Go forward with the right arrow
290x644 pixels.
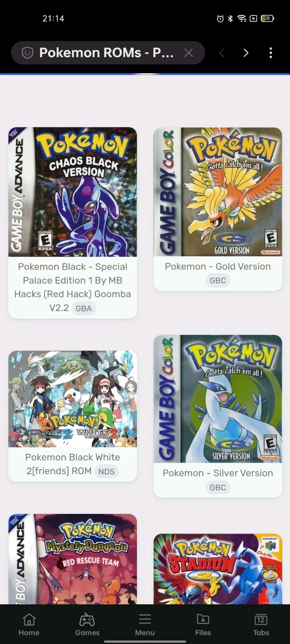[246, 52]
